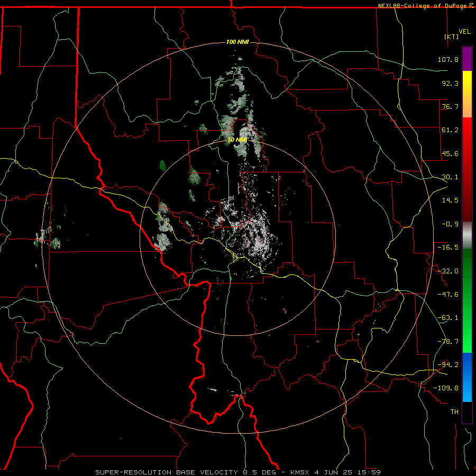
Task: Click the [KT] units label
Action: tap(452, 36)
